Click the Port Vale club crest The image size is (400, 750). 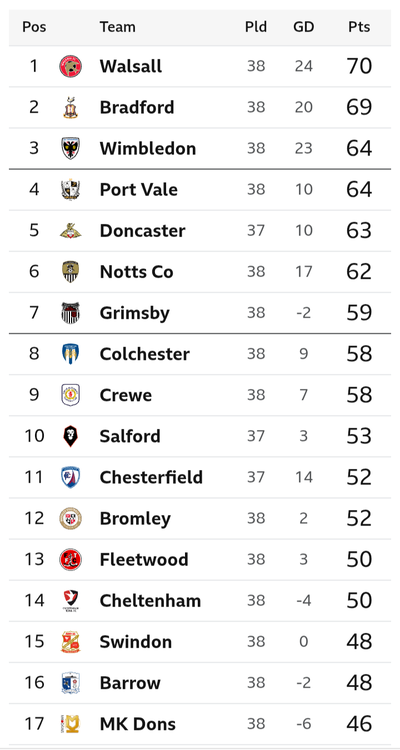pos(70,189)
